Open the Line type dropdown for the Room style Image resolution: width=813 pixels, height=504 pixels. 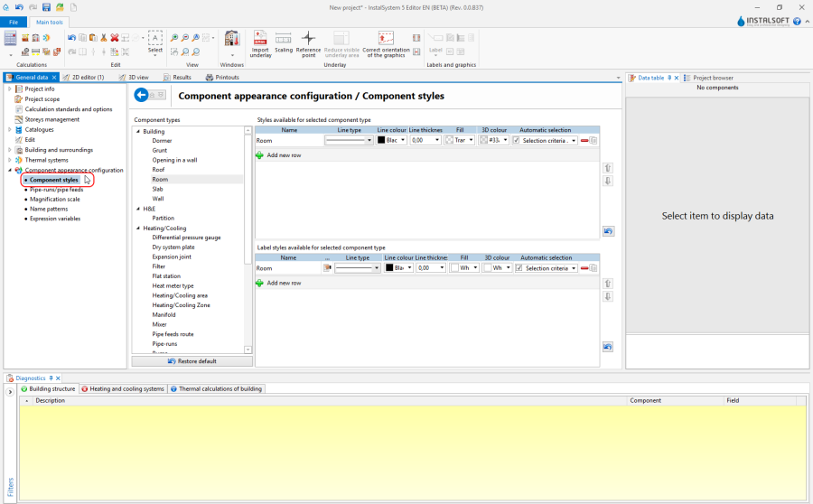(x=369, y=141)
